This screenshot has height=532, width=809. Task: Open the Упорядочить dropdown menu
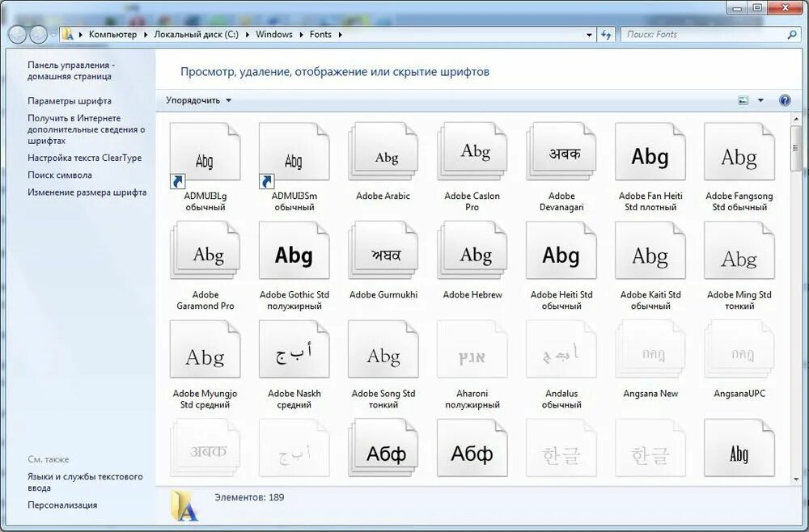click(199, 100)
